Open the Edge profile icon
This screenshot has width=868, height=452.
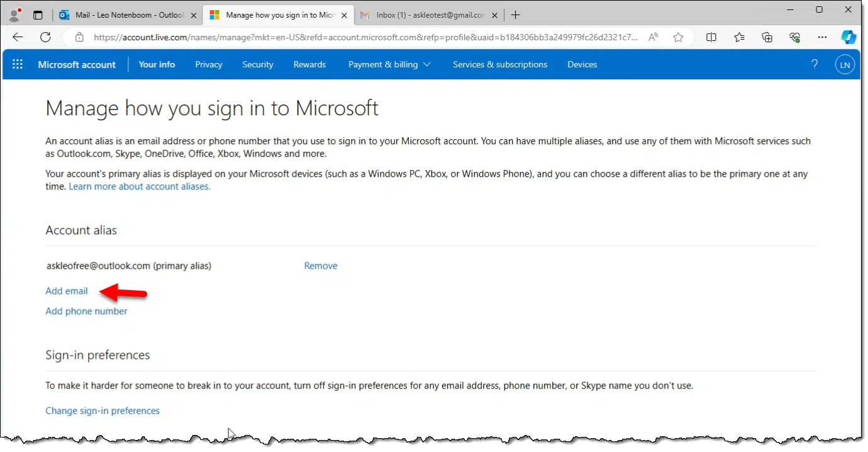pyautogui.click(x=14, y=14)
